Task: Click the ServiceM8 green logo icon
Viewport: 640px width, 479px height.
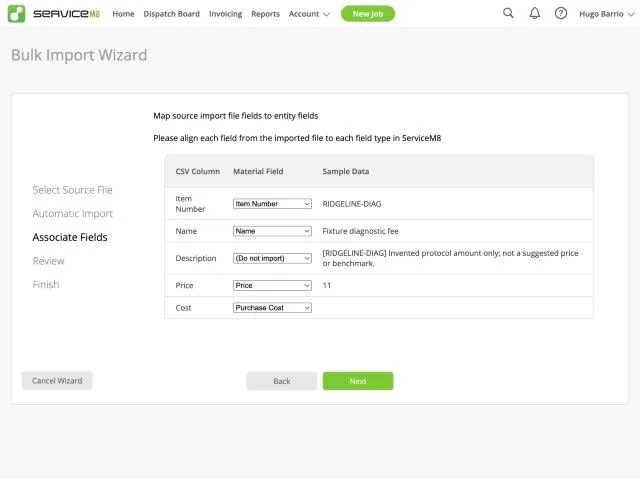Action: (x=16, y=14)
